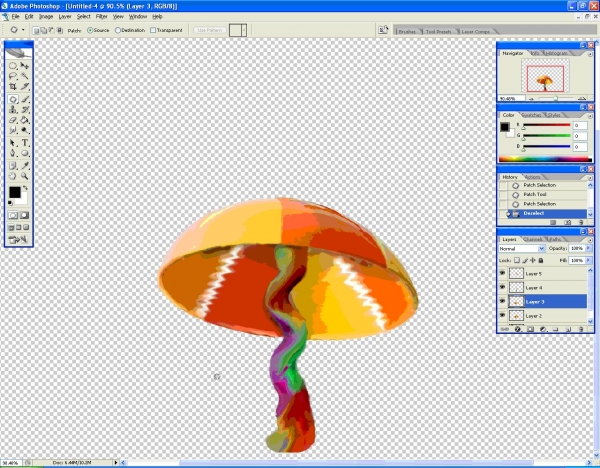
Task: Reset default foreground and background colors
Action: [x=10, y=203]
